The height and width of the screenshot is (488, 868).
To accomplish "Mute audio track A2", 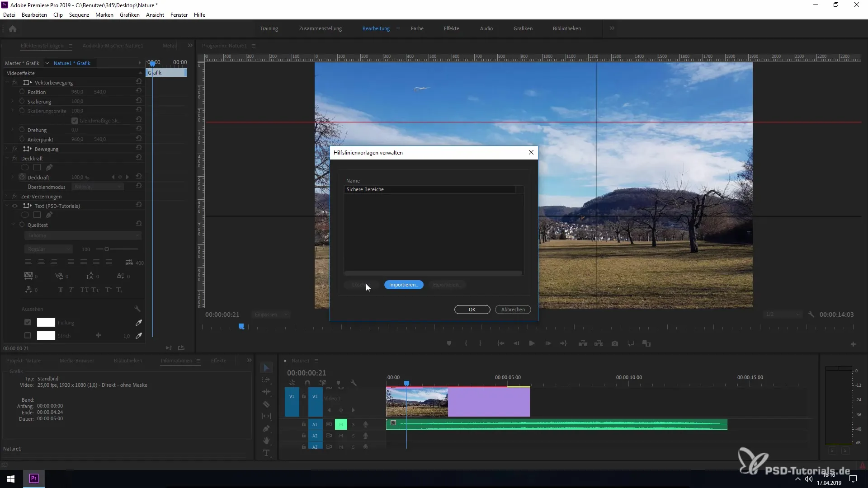I will pyautogui.click(x=341, y=436).
